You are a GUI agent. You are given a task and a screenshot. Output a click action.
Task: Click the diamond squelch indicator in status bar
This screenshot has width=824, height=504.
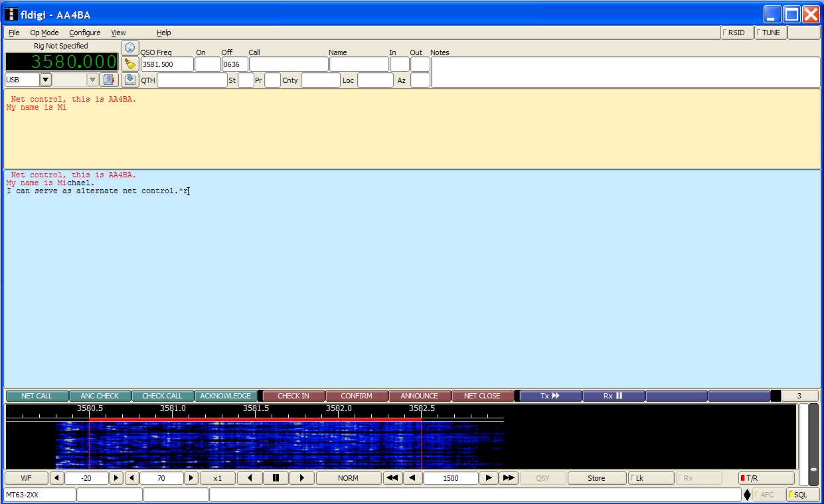click(x=748, y=495)
